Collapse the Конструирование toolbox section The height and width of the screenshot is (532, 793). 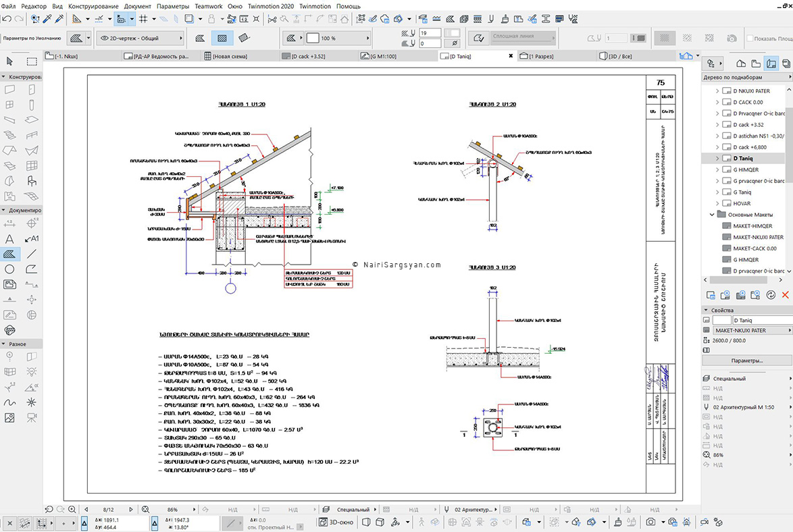pos(3,77)
